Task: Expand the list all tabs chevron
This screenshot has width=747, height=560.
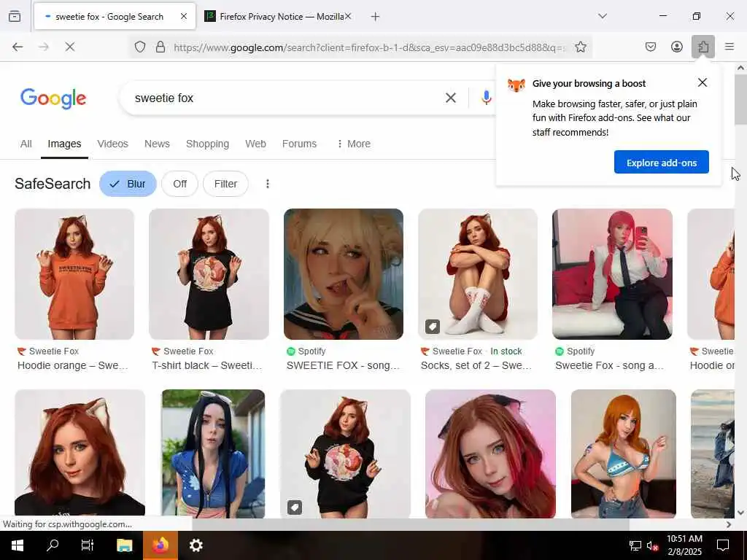Action: [x=603, y=16]
